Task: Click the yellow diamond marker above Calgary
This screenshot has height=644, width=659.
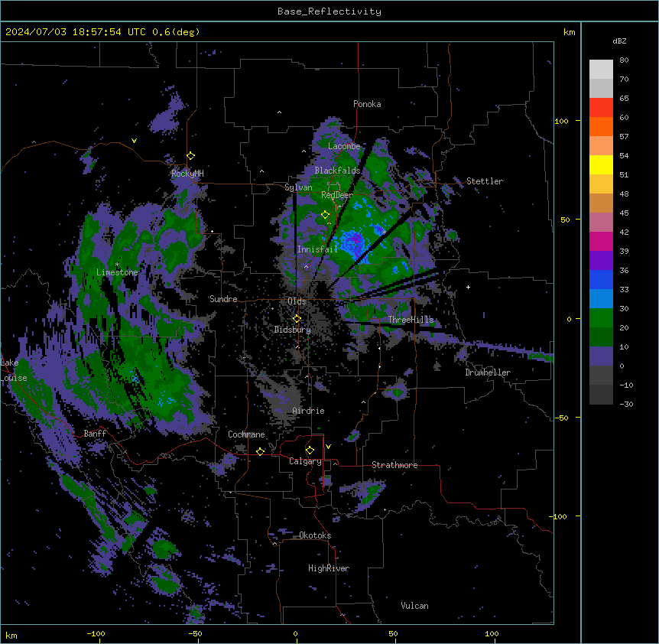Action: pos(310,450)
